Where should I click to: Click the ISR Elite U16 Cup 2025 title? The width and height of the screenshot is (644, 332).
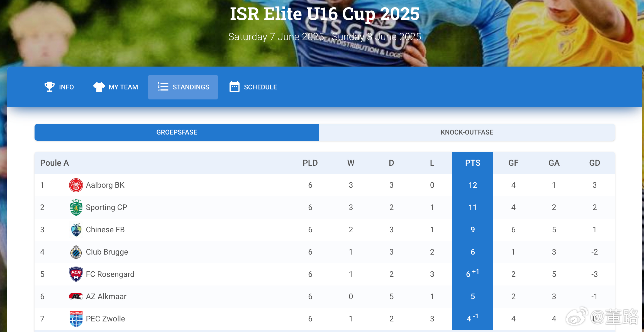click(x=325, y=14)
